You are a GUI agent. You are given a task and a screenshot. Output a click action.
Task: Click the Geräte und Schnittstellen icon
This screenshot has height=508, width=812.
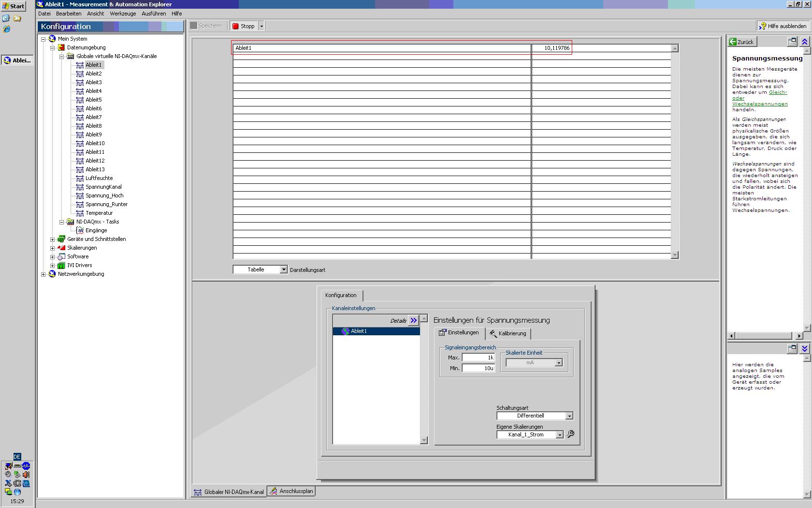(61, 239)
